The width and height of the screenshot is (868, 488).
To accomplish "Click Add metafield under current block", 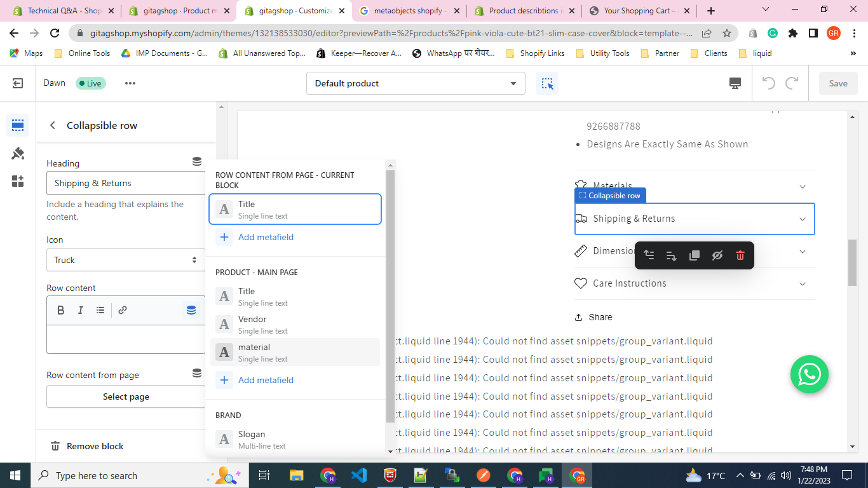I will [255, 237].
